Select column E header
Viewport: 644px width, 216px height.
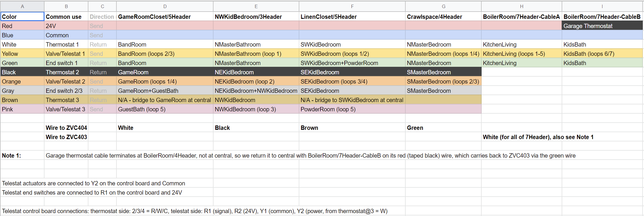(x=256, y=6)
